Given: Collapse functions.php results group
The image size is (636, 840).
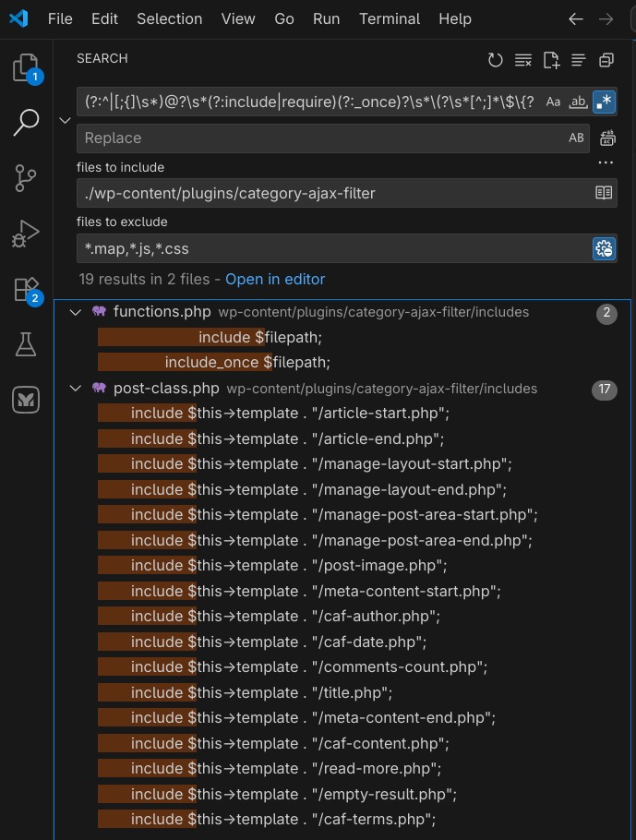Looking at the screenshot, I should (x=76, y=312).
